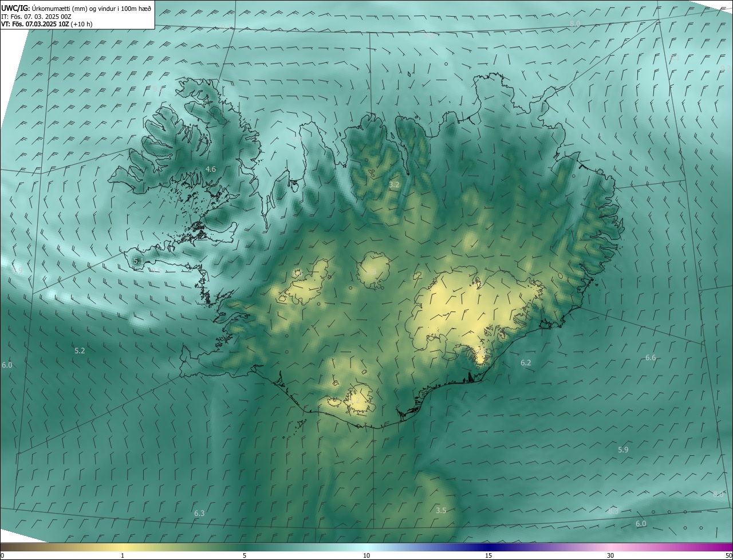This screenshot has width=733, height=560.
Task: Click the 3.5 value label on the map
Action: click(441, 510)
